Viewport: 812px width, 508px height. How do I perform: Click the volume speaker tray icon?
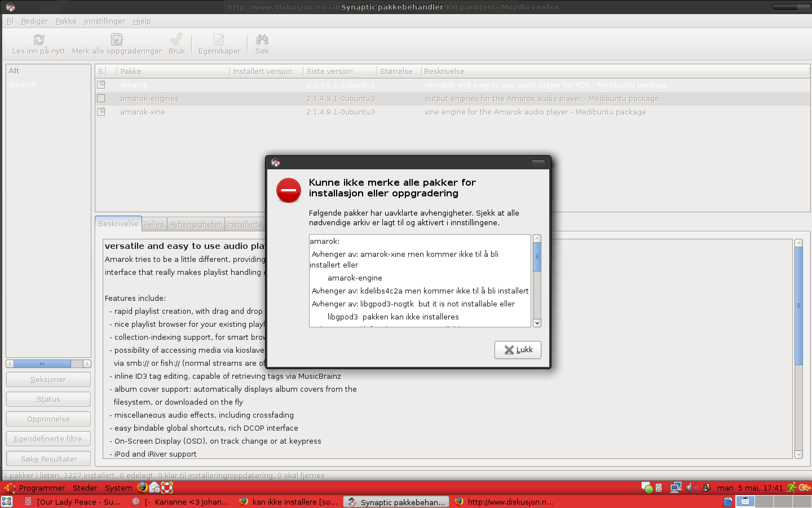[x=691, y=487]
